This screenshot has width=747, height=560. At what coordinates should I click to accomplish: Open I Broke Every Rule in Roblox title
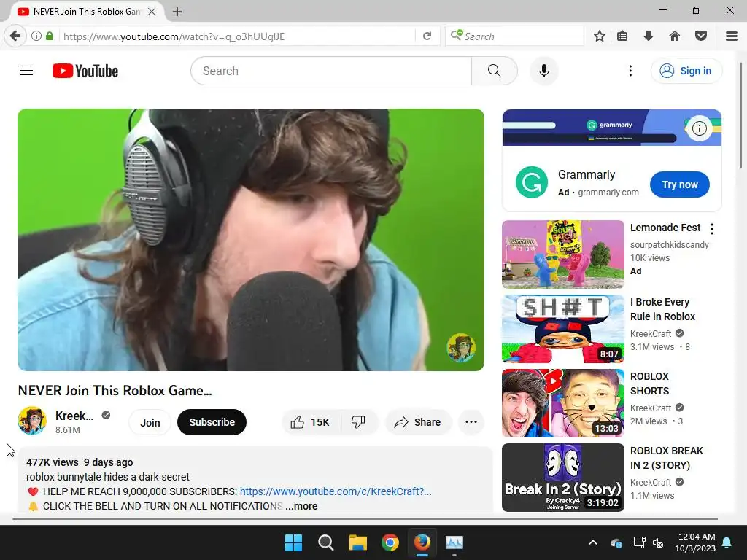(662, 309)
